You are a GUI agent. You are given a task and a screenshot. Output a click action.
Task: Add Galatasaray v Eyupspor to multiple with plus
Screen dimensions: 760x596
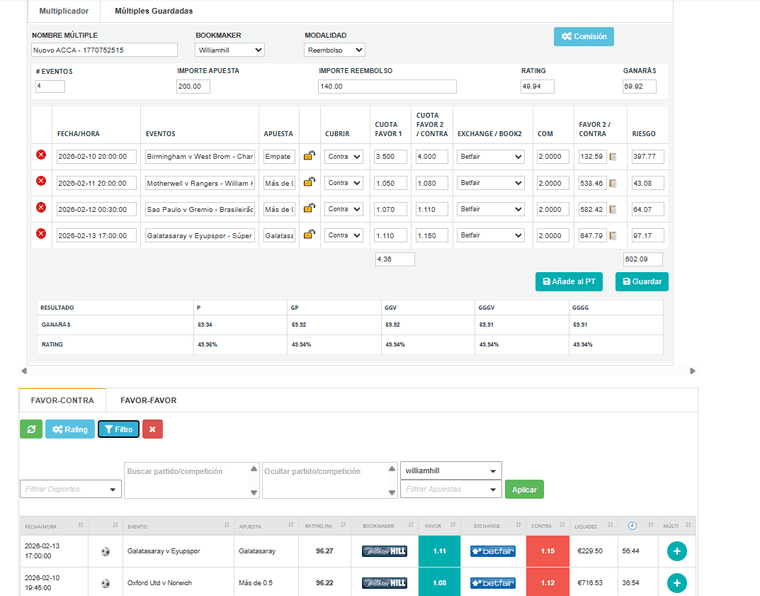coord(675,551)
